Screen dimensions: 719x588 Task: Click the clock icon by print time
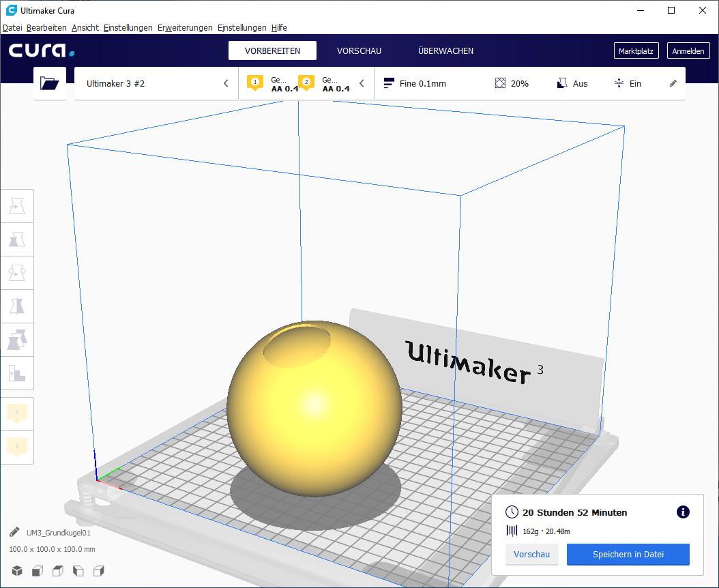click(512, 512)
